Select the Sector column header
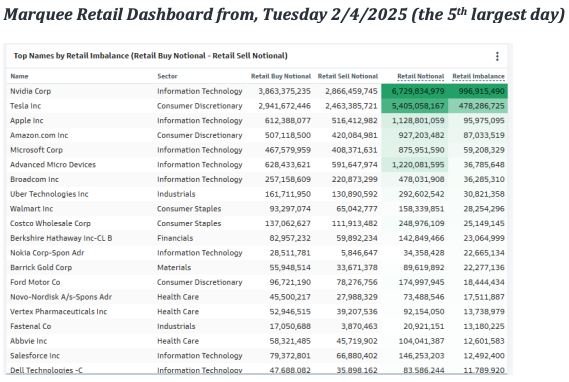Screen dimensions: 569x382 [x=167, y=76]
